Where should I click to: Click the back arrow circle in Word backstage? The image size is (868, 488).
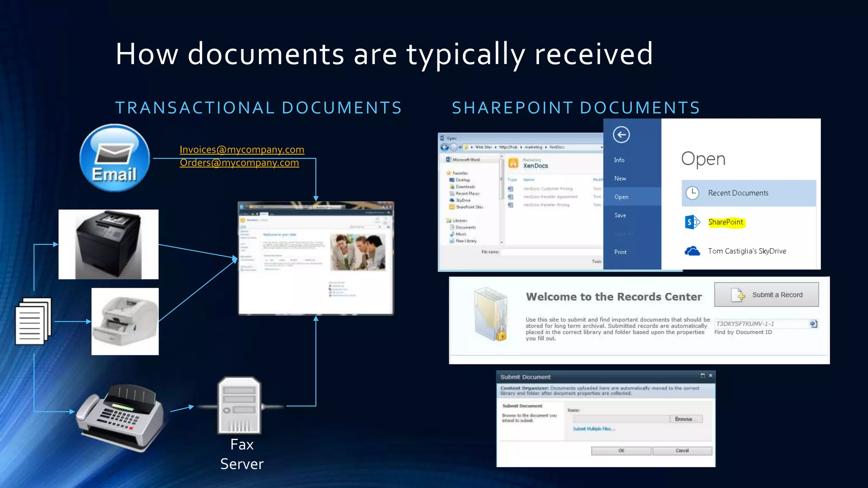[621, 135]
